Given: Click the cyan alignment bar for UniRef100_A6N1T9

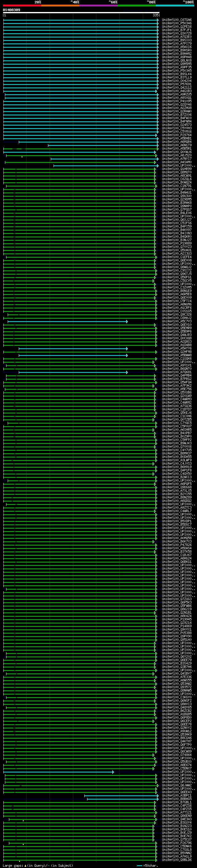Looking at the screenshot, I should 103,145.
